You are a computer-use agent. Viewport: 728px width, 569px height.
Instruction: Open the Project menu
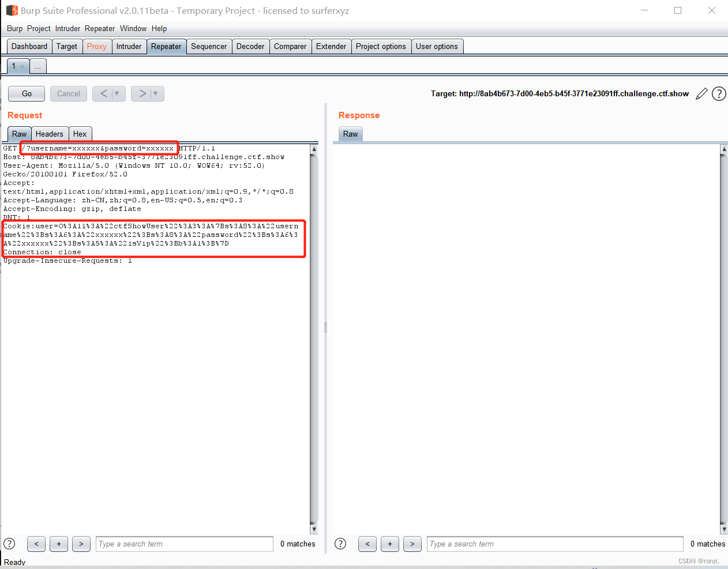pyautogui.click(x=39, y=28)
